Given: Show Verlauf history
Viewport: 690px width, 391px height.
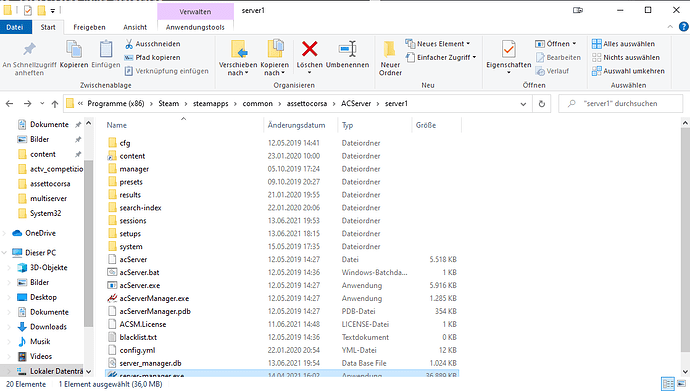Looking at the screenshot, I should pyautogui.click(x=553, y=71).
